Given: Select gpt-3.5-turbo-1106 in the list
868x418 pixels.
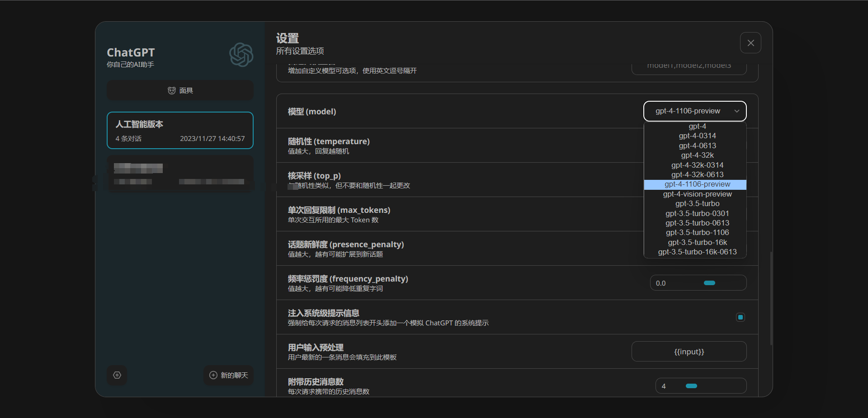Looking at the screenshot, I should [x=697, y=233].
